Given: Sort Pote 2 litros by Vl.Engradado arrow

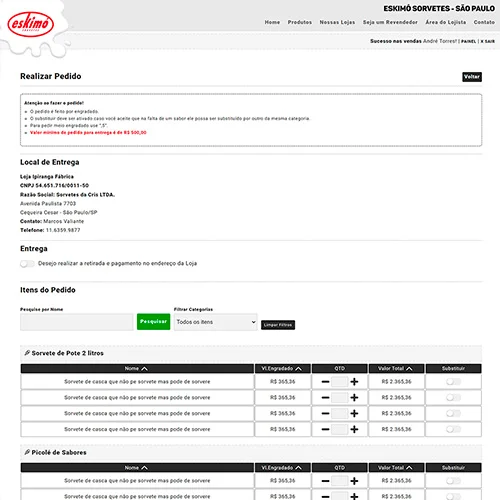Looking at the screenshot, I should pos(298,369).
